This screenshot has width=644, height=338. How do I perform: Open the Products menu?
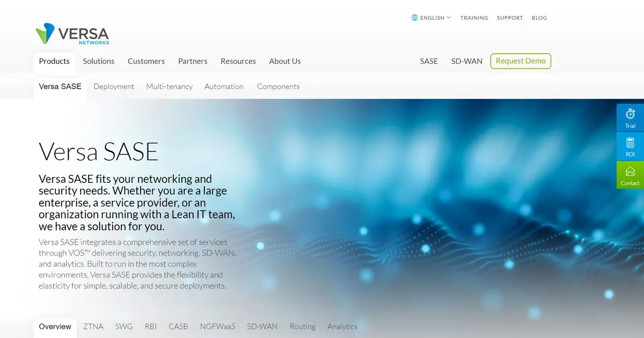(x=54, y=61)
